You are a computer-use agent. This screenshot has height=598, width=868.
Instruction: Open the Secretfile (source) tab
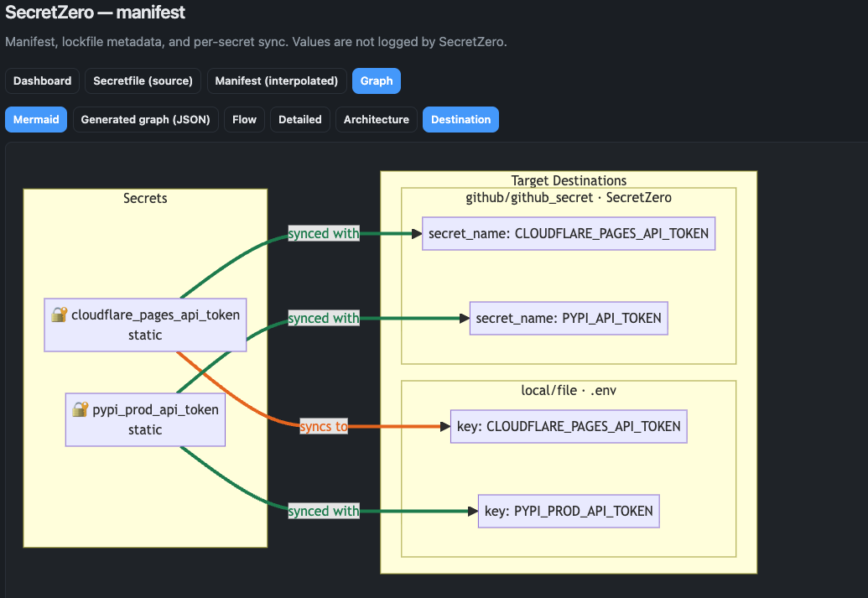pos(143,81)
